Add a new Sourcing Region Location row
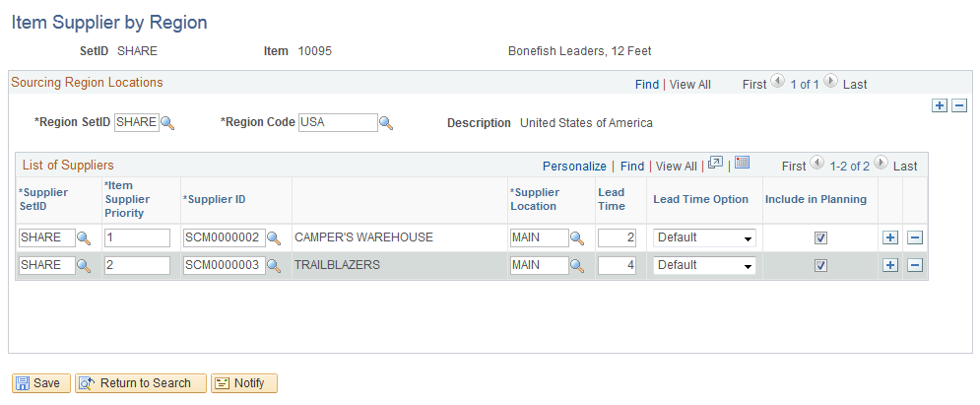This screenshot has width=980, height=405. tap(939, 105)
